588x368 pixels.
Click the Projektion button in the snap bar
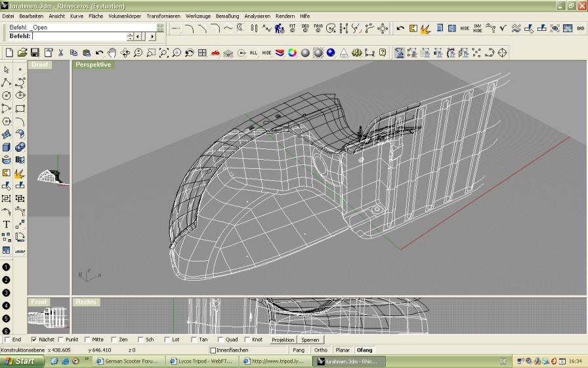click(283, 340)
